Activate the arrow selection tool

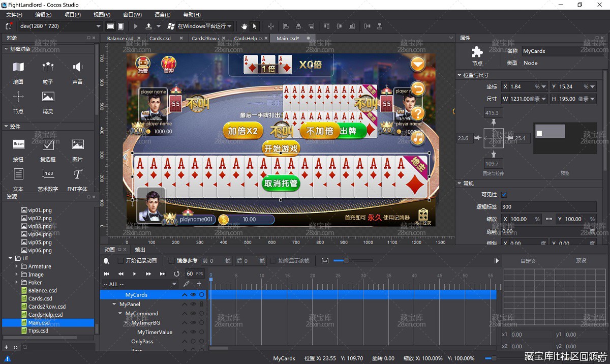(255, 26)
